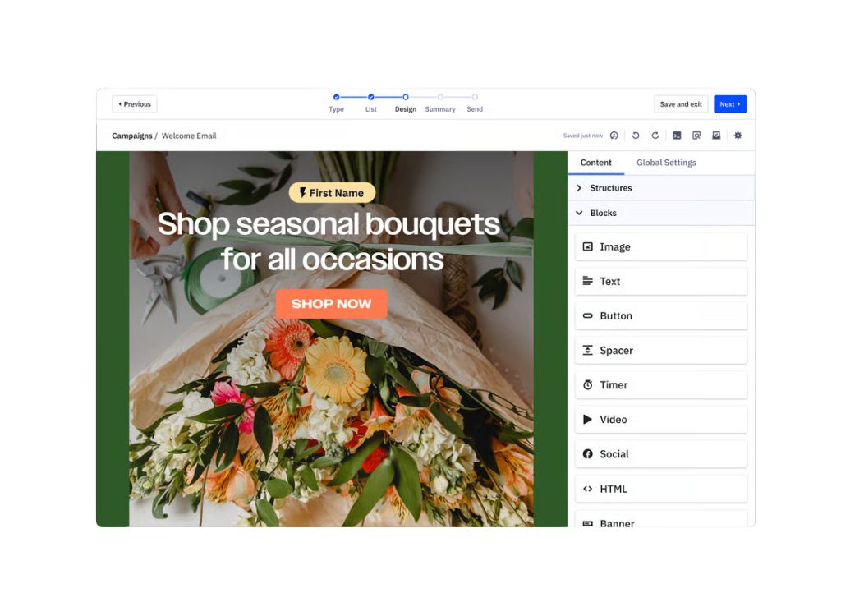Select the Timer block
This screenshot has width=841, height=616.
pyautogui.click(x=660, y=385)
